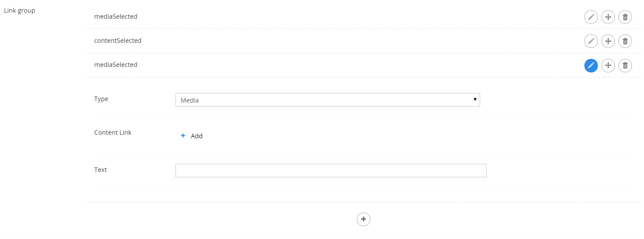Click the Type field label
Image resolution: width=644 pixels, height=239 pixels.
pos(101,99)
